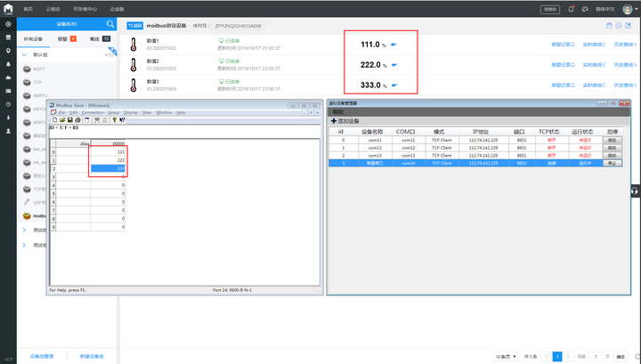This screenshot has width=641, height=364.
Task: Click the home logo at top left
Action: point(8,9)
